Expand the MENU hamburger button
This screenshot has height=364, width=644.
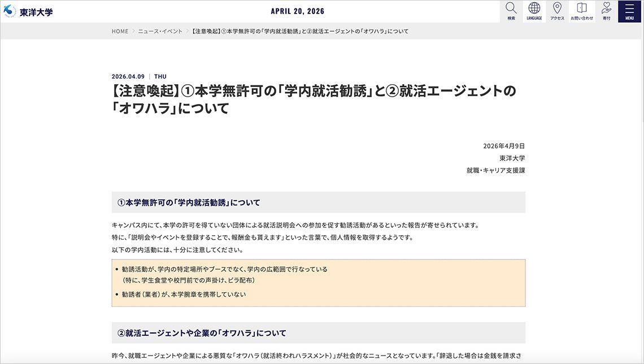[629, 11]
